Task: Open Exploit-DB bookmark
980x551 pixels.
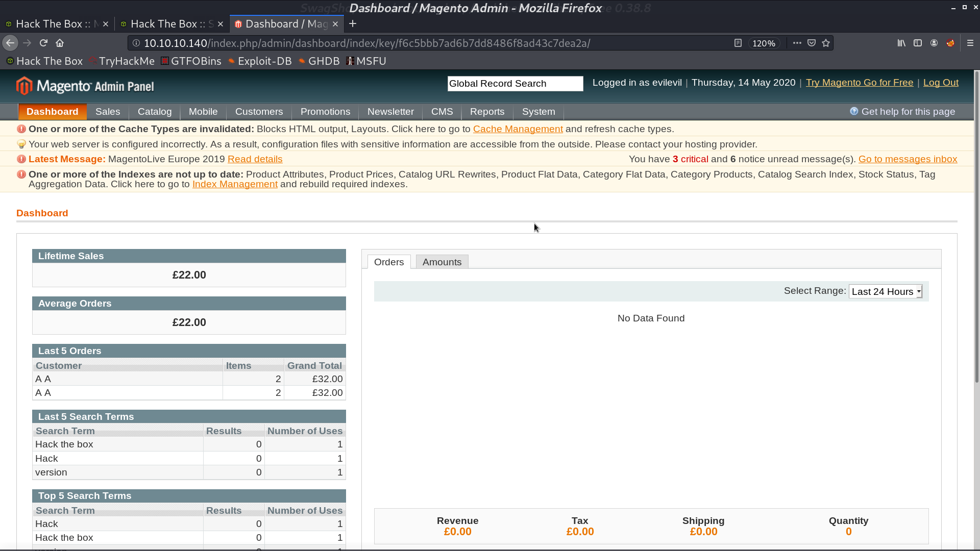Action: click(x=260, y=61)
